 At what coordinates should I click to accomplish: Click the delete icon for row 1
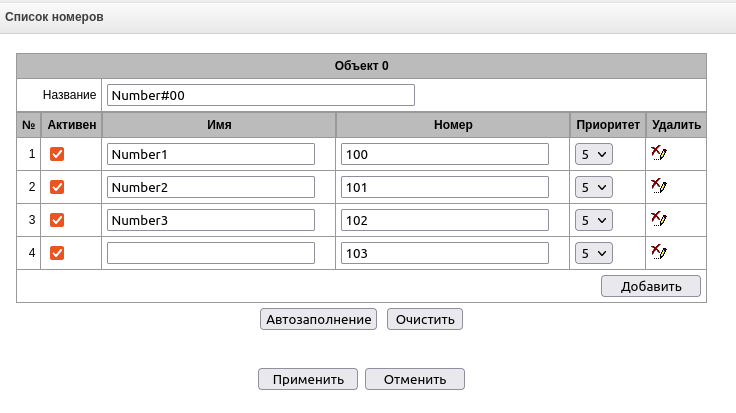pyautogui.click(x=658, y=154)
